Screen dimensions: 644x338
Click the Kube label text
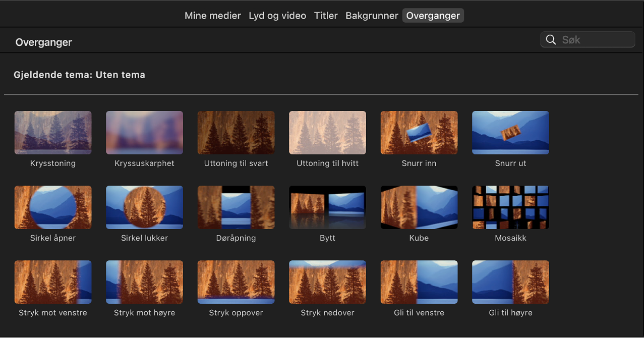click(x=419, y=238)
